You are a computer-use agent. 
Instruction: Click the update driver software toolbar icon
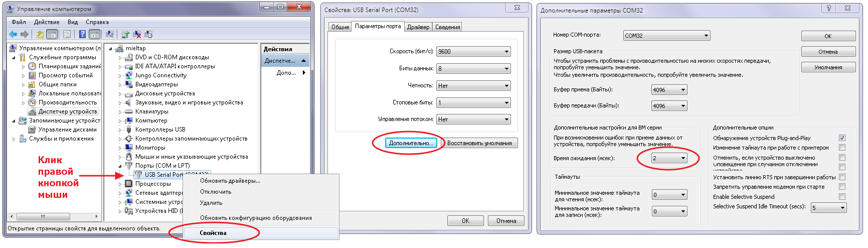125,35
